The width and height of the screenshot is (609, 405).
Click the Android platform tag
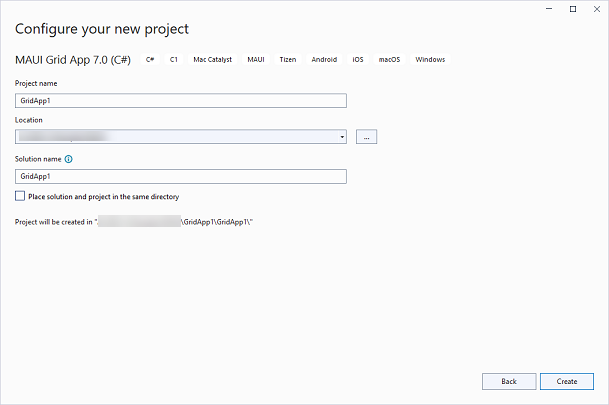(324, 60)
